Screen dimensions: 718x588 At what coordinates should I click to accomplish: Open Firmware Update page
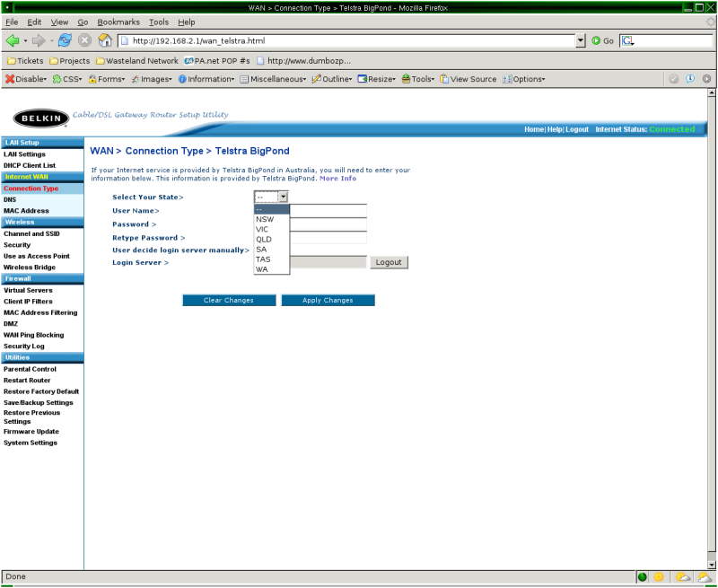coord(31,432)
